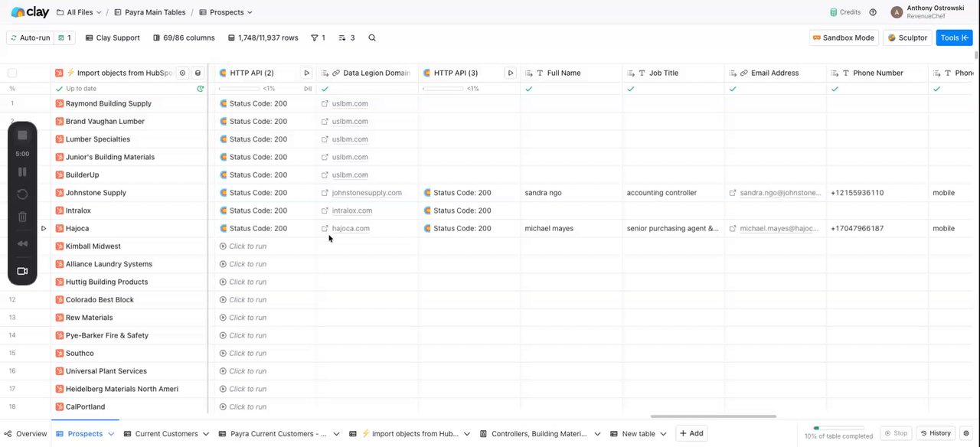Enable Sandbox Mode
This screenshot has width=980, height=447.
click(843, 38)
